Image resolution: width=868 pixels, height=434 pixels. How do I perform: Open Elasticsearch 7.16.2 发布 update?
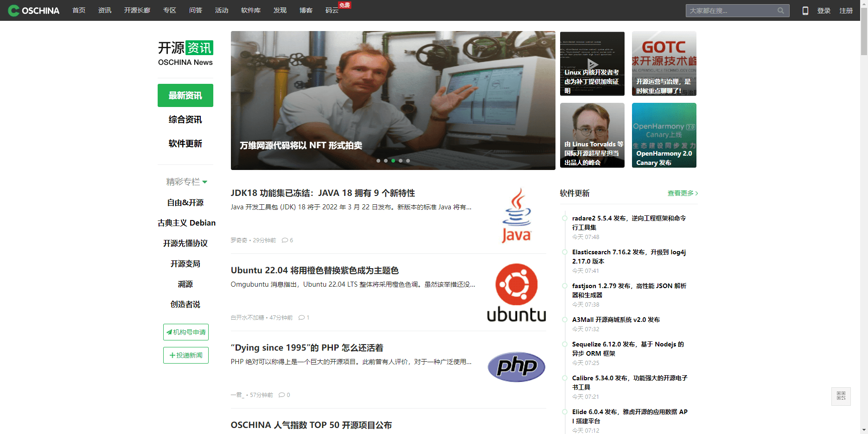[x=629, y=257]
